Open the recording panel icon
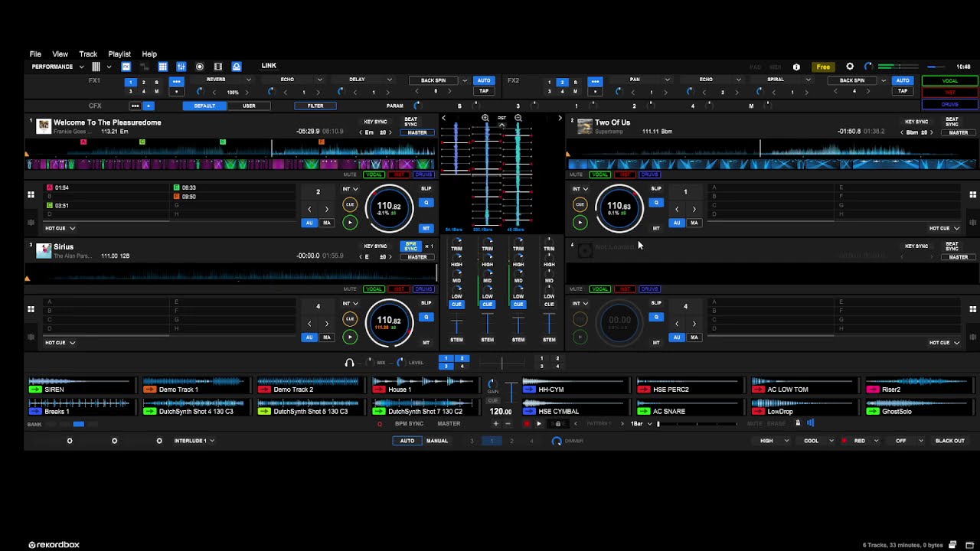This screenshot has height=551, width=980. point(200,67)
